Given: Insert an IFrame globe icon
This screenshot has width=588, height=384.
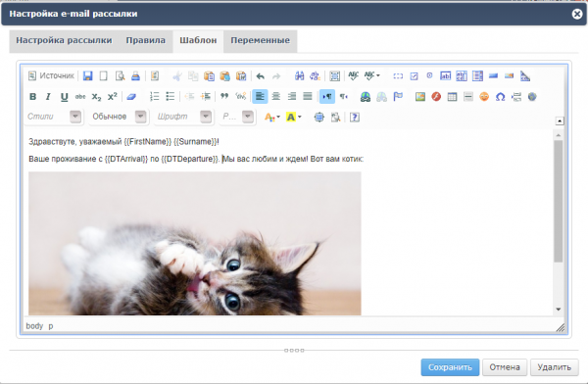Looking at the screenshot, I should [532, 97].
